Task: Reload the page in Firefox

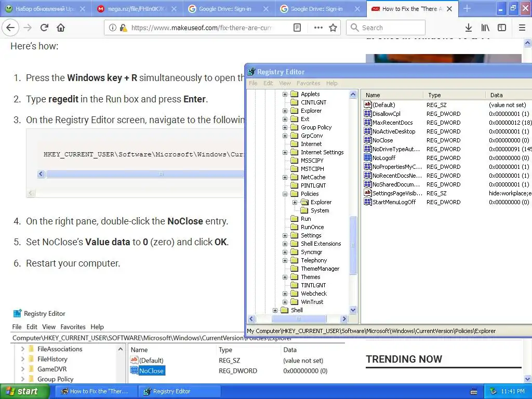Action: pos(44,28)
